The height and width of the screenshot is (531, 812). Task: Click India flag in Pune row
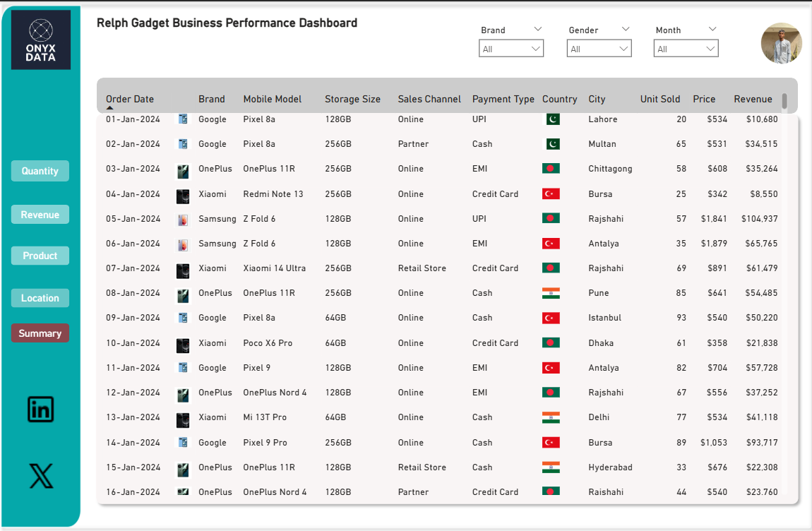(x=551, y=293)
